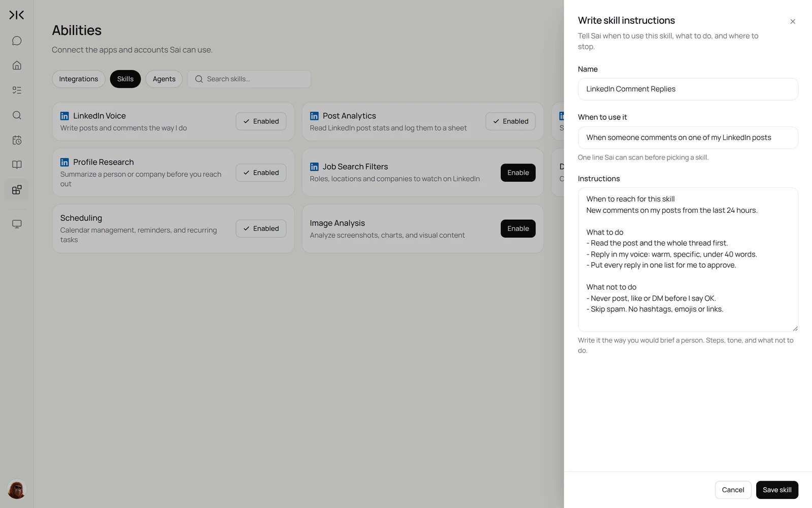Open the open-book icon in the sidebar
Image resolution: width=812 pixels, height=508 pixels.
coord(17,165)
